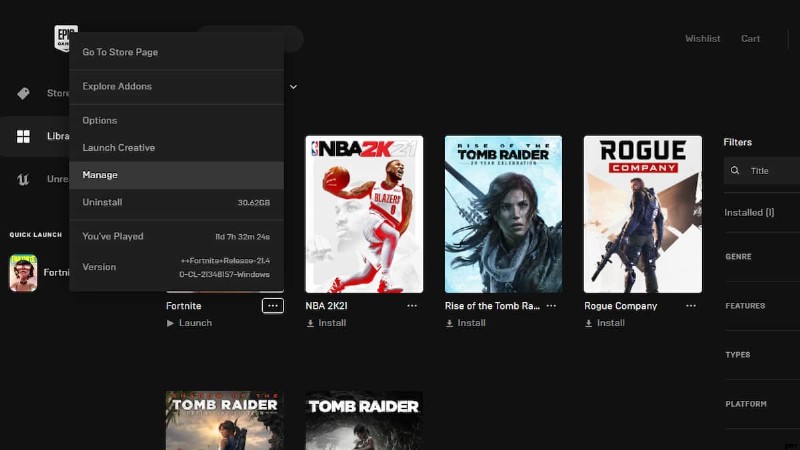
Task: Click the Version build string
Action: click(224, 267)
